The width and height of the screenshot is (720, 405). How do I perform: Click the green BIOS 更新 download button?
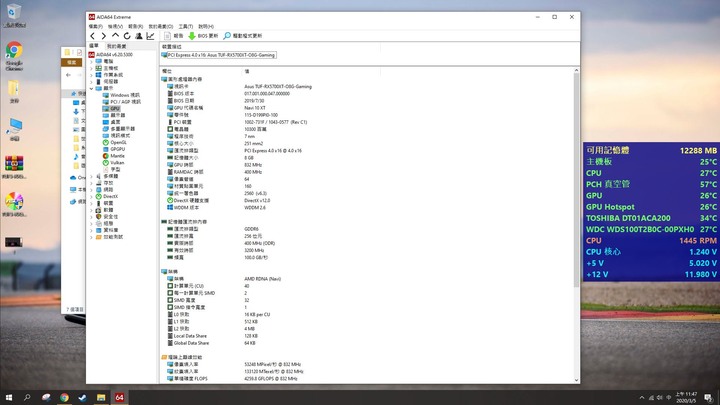point(203,36)
